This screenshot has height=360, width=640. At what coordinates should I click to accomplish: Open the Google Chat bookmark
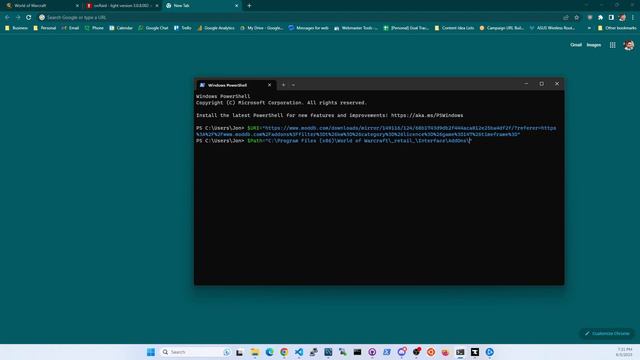coord(153,28)
